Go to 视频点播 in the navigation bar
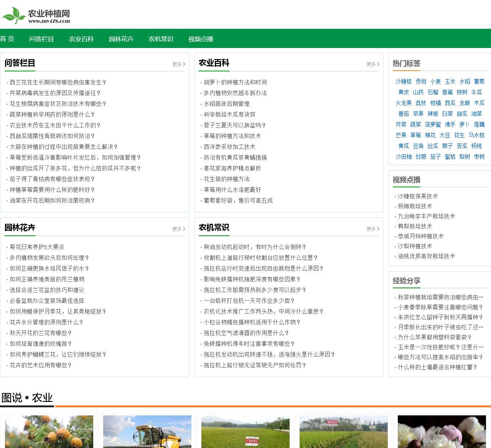The height and width of the screenshot is (448, 491). [201, 39]
